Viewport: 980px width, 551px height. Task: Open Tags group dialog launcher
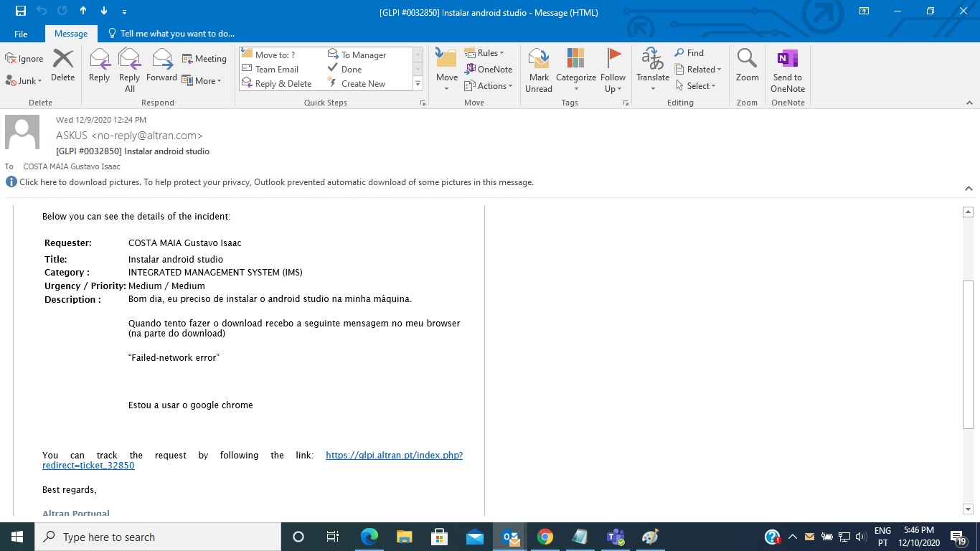(x=626, y=103)
